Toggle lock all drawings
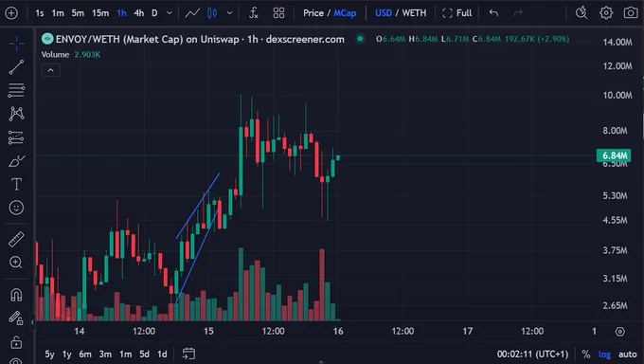644x364 pixels. coord(16,342)
